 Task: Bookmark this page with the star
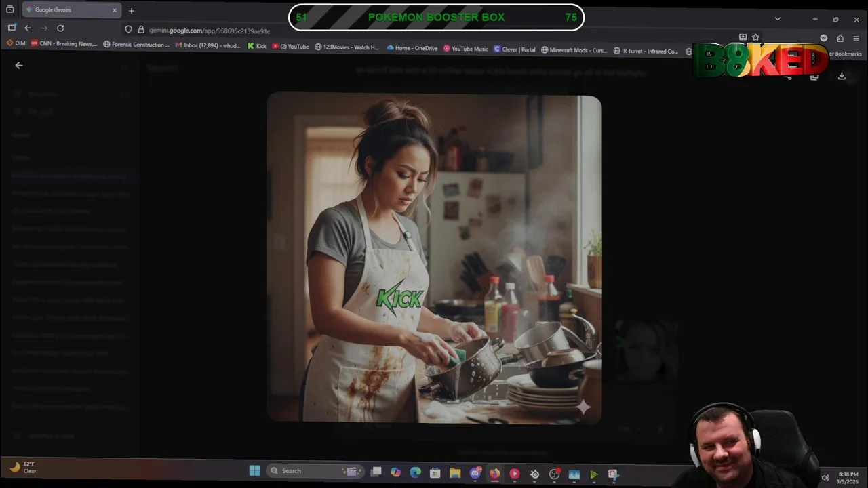point(755,37)
